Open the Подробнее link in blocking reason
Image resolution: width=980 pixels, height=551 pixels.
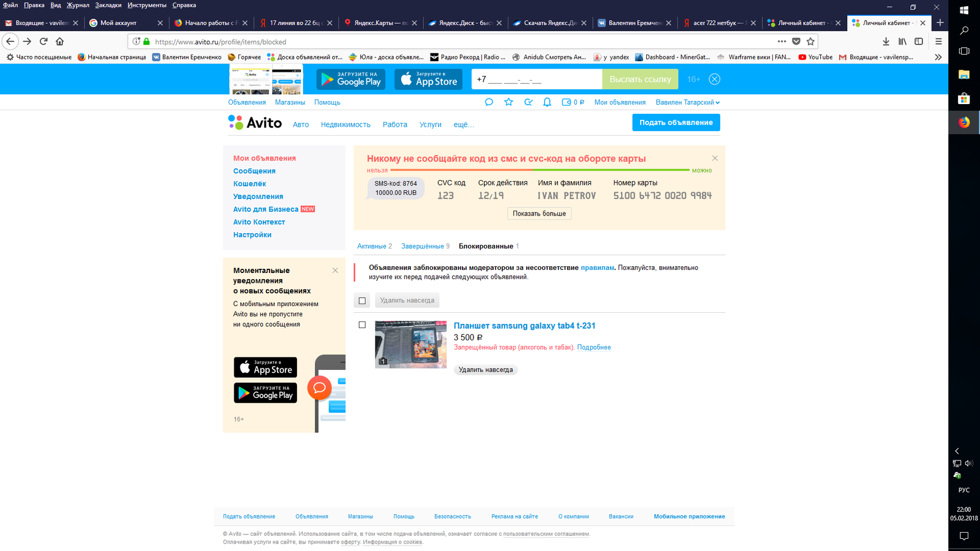click(594, 347)
